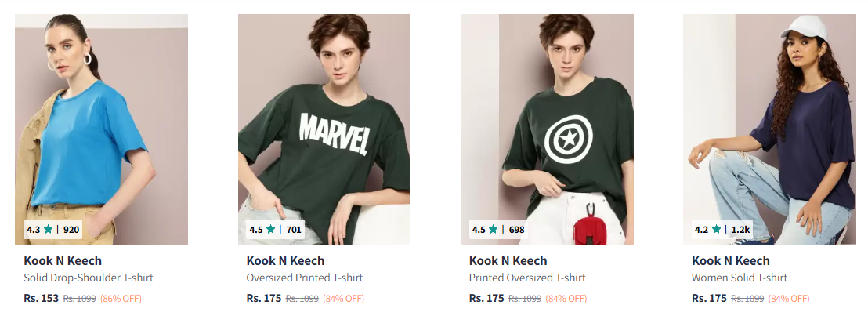Click Kook N Keech brand above Women Solid T-shirt
Image resolution: width=868 pixels, height=334 pixels.
730,260
